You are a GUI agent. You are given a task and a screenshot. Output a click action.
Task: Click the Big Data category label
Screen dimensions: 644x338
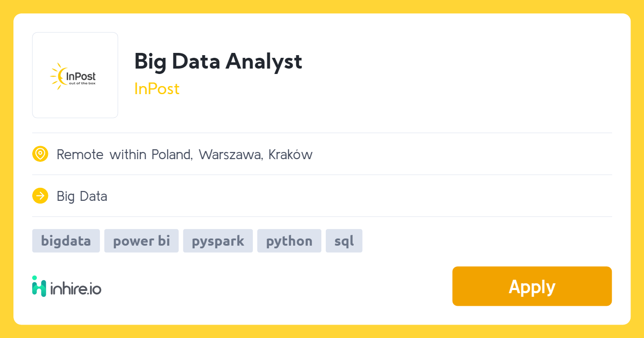coord(82,196)
